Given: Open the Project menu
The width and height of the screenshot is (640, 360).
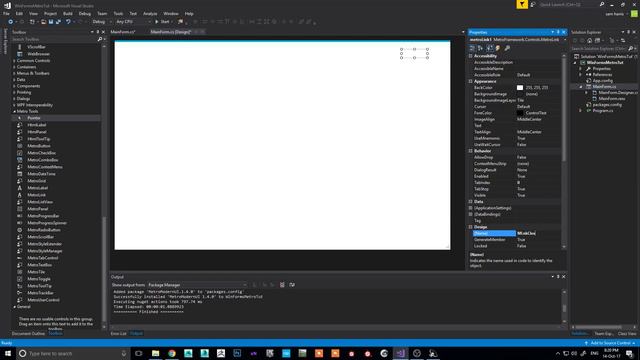Looking at the screenshot, I should click(50, 13).
